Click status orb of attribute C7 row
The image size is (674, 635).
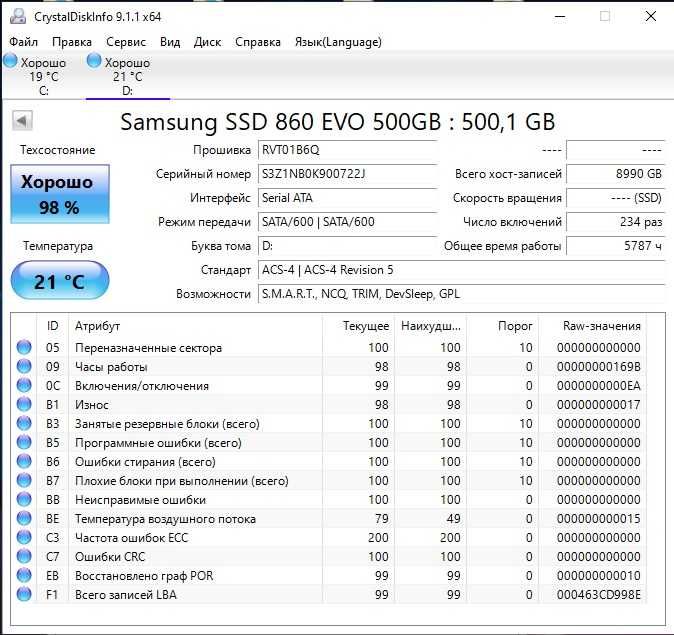tap(24, 556)
